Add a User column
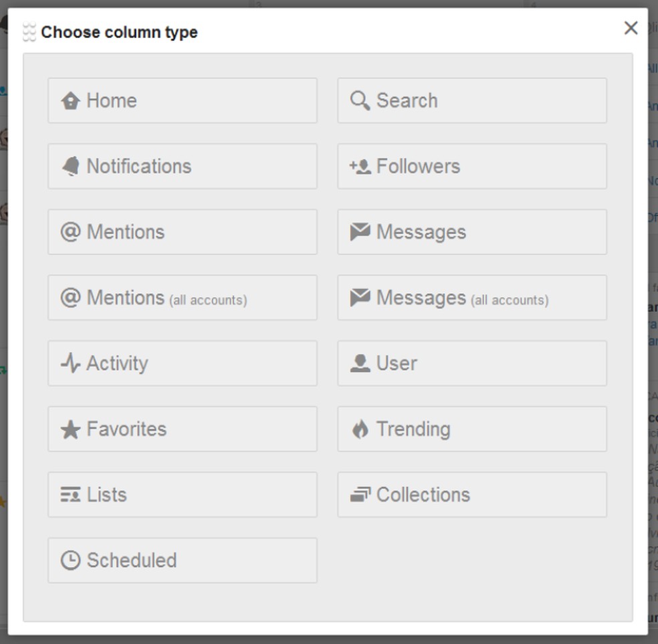Image resolution: width=658 pixels, height=644 pixels. point(472,364)
